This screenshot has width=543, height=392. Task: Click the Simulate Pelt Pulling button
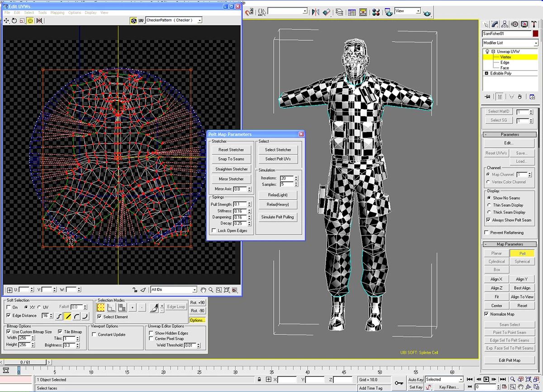click(x=277, y=217)
